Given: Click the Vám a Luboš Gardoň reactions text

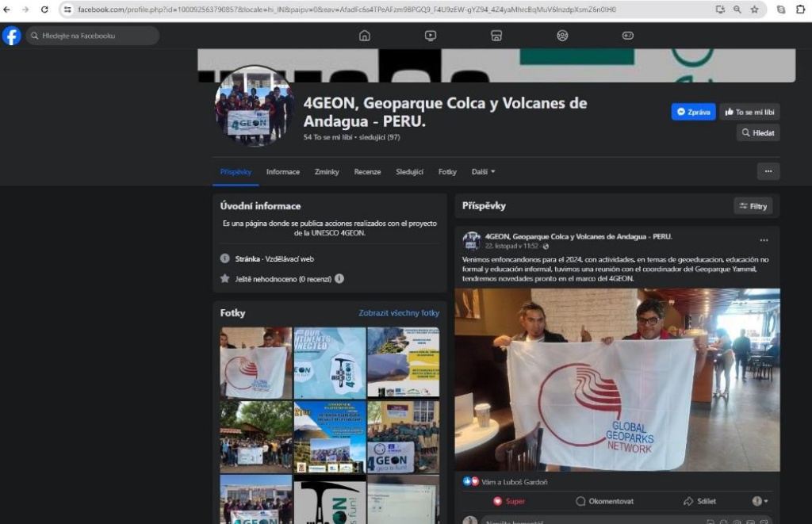Looking at the screenshot, I should [514, 482].
